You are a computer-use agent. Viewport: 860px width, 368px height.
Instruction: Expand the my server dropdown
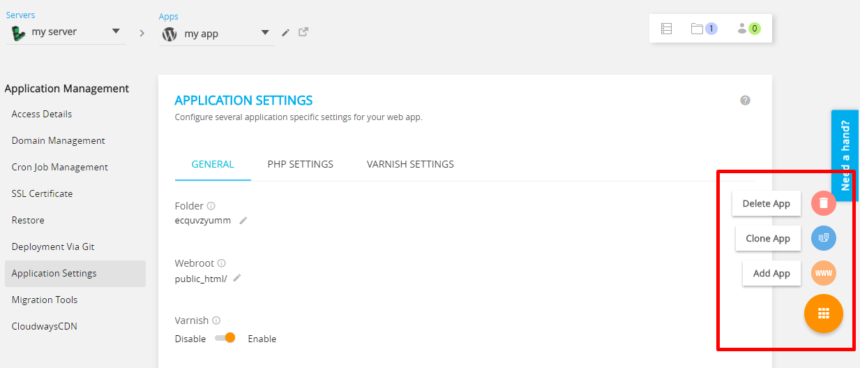116,31
